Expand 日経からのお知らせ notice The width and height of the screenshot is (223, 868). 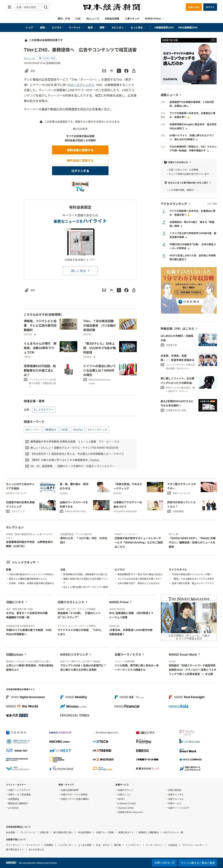178,162
